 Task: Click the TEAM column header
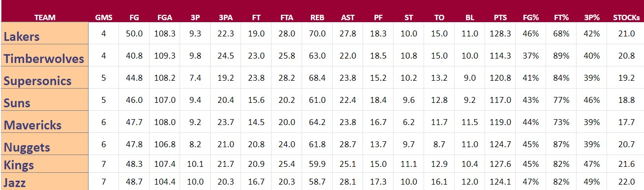coord(45,17)
